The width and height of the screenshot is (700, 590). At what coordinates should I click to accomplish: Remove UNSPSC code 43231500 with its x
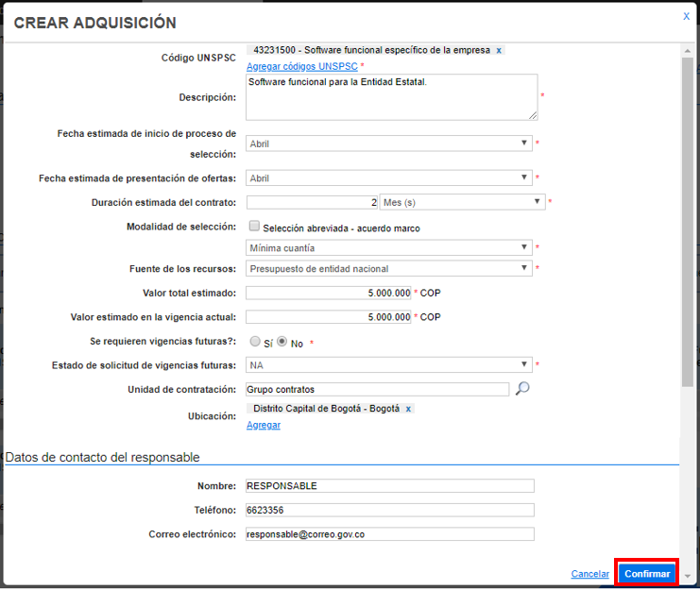pyautogui.click(x=499, y=50)
